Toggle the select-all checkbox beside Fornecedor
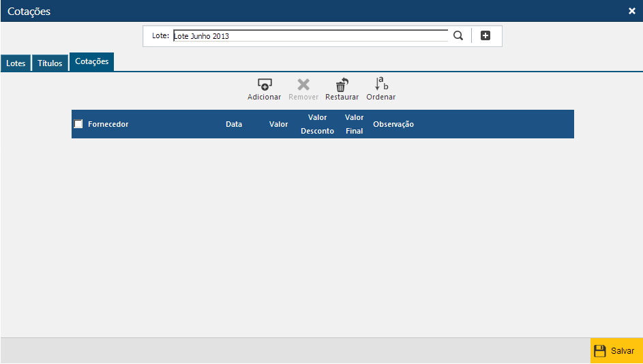643x364 pixels. click(x=78, y=124)
